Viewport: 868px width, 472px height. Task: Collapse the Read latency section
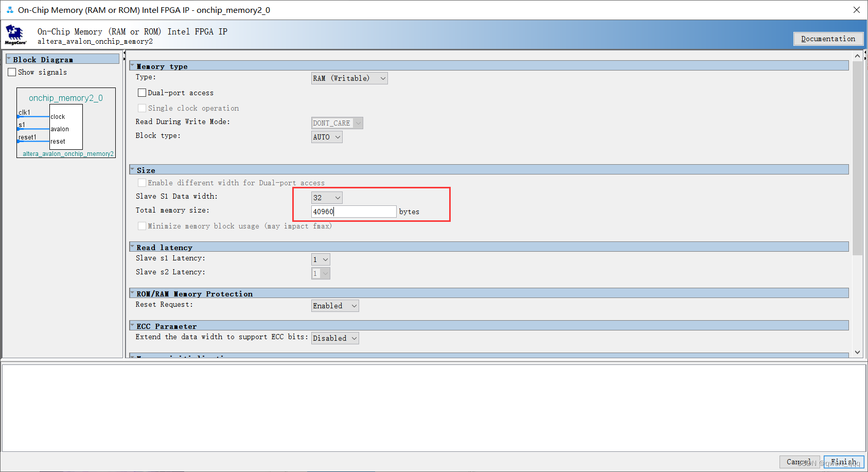point(132,247)
